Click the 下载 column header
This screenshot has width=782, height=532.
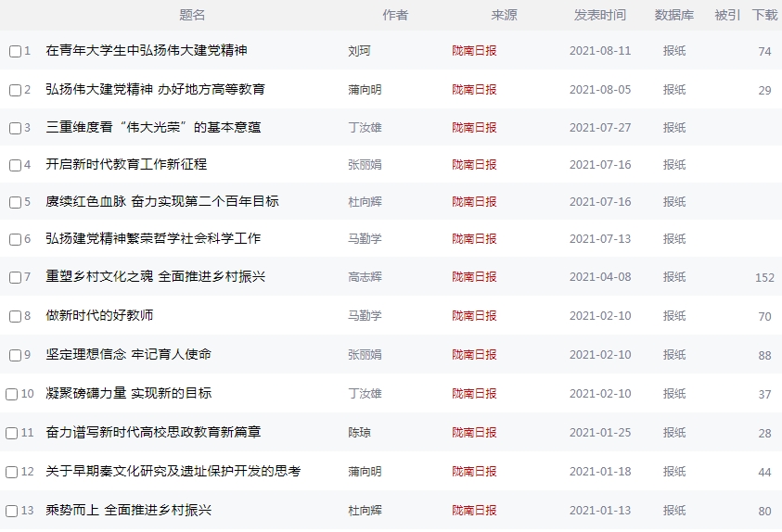pyautogui.click(x=764, y=15)
